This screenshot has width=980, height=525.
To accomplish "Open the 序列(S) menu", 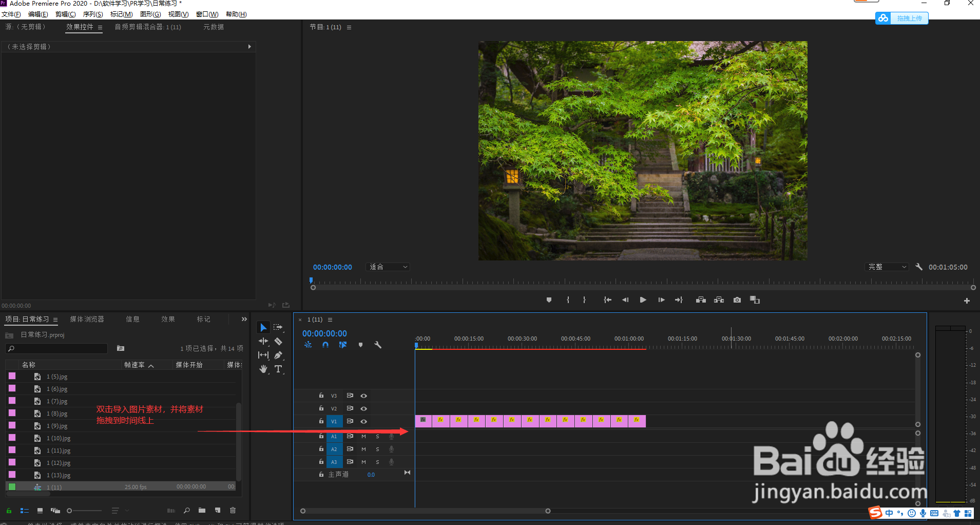I will pos(93,14).
